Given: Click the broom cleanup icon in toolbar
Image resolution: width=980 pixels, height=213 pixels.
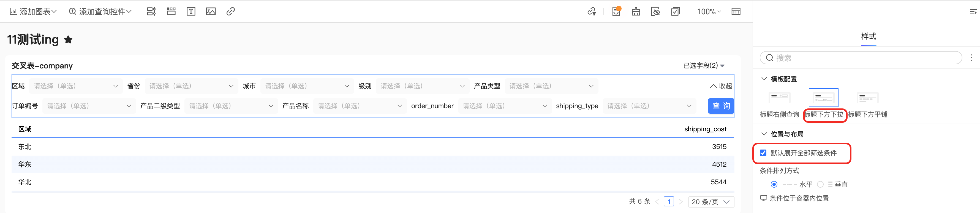Looking at the screenshot, I should coord(636,11).
